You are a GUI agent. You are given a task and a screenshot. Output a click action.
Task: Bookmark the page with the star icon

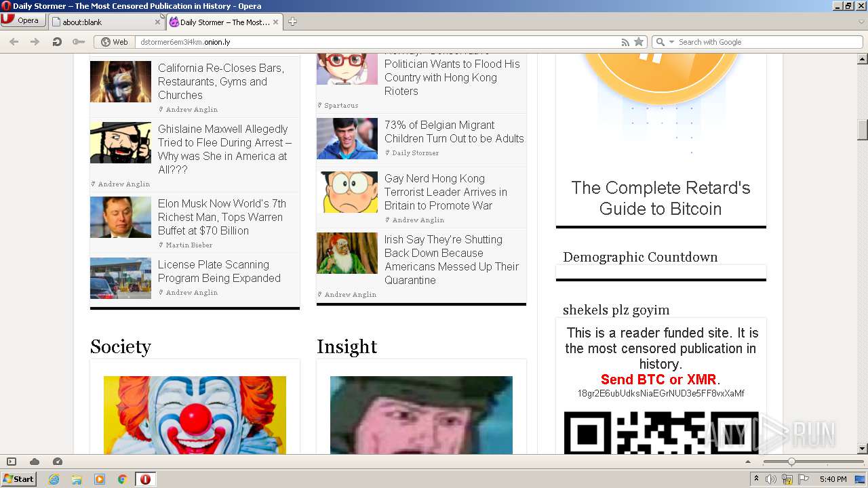pyautogui.click(x=639, y=42)
